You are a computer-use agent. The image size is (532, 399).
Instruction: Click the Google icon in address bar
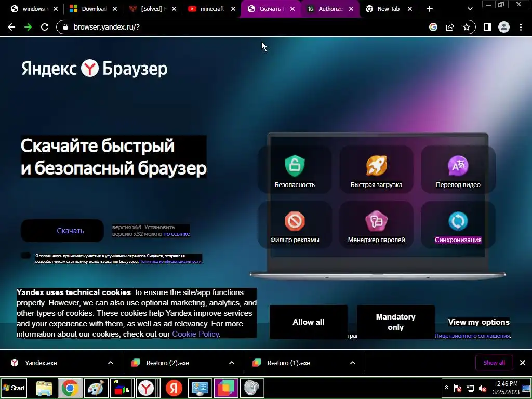pyautogui.click(x=433, y=27)
